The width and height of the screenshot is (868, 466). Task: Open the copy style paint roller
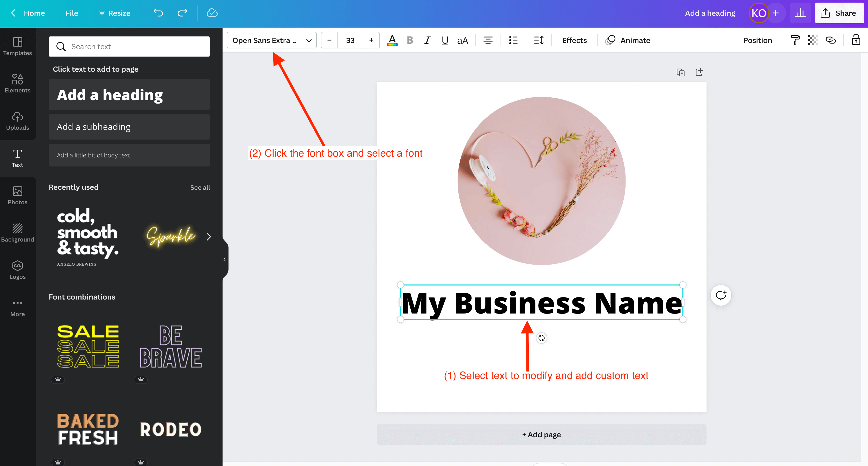pos(795,40)
